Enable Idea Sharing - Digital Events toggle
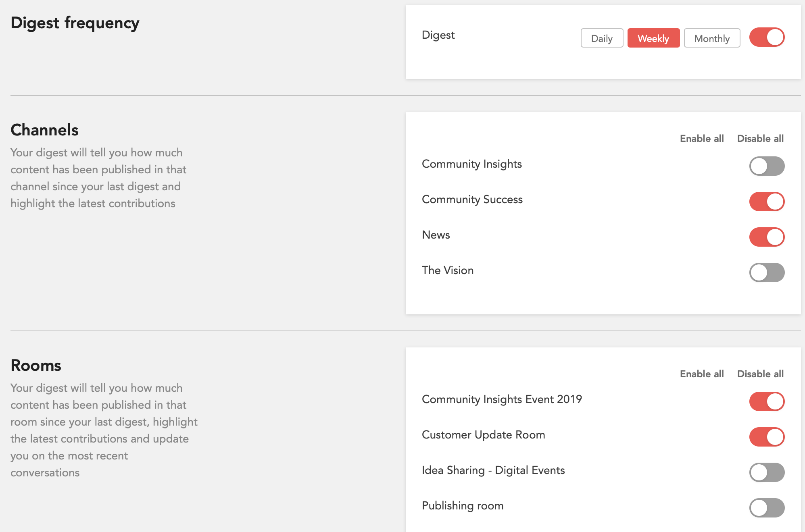Screen dimensions: 805x532 767,472
